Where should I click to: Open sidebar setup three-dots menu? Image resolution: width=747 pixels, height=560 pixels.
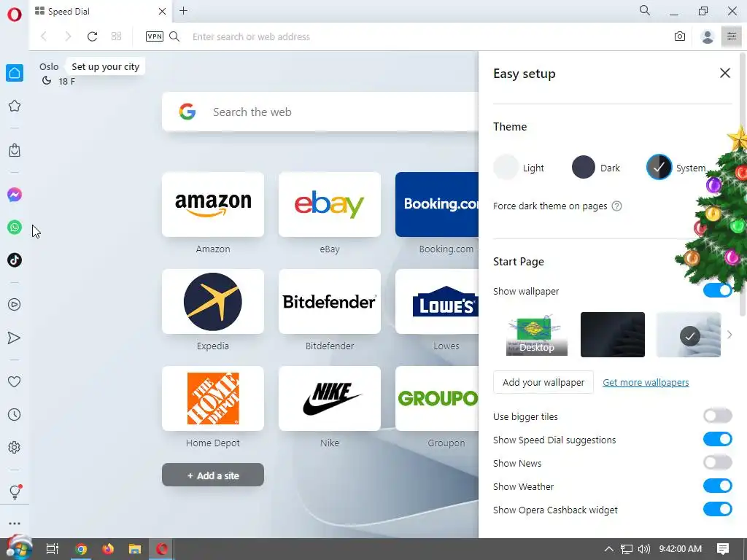15,524
